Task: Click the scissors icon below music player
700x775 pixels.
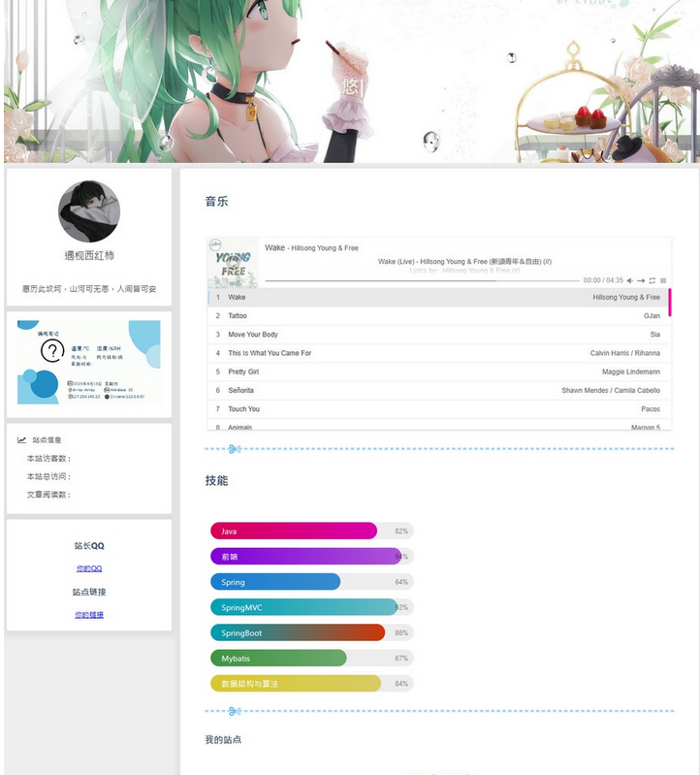Action: (x=235, y=449)
